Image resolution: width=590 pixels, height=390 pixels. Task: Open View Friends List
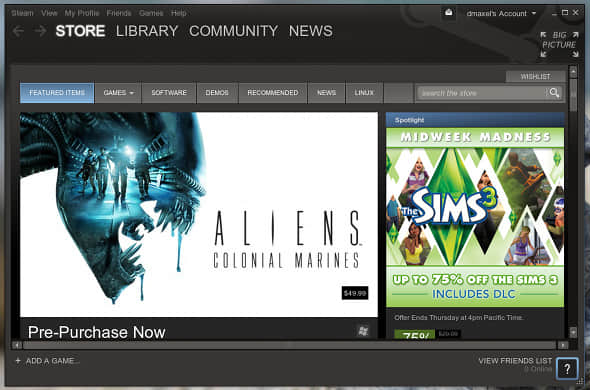515,361
